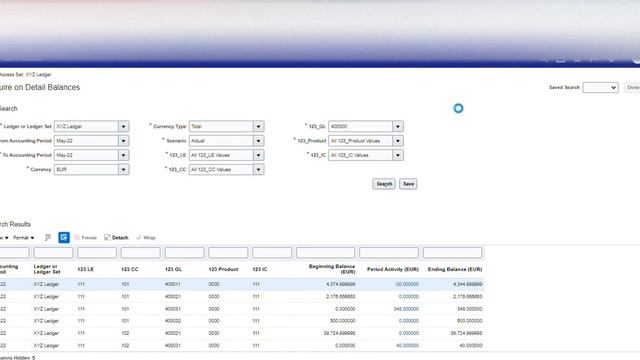Screen dimensions: 640x360
Task: Open the 123_GL dropdown showing 400000
Action: click(398, 127)
